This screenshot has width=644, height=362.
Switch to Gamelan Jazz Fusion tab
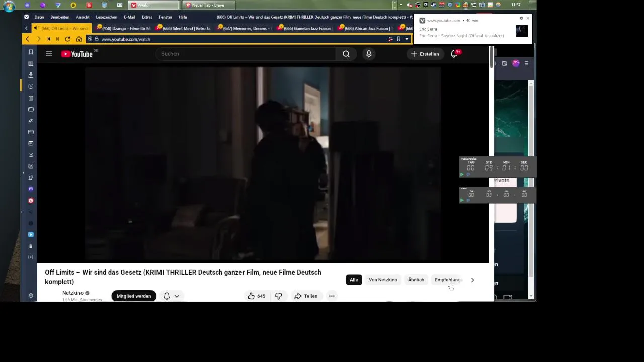click(305, 28)
